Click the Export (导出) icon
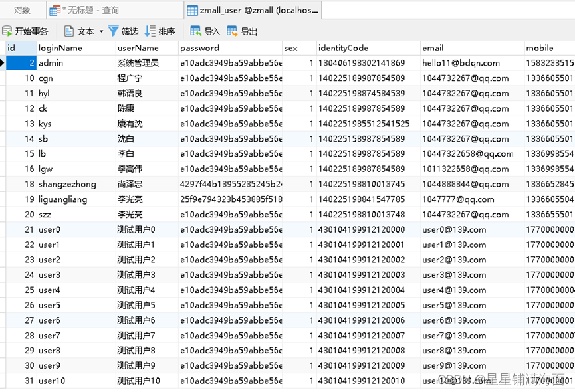Viewport: 575px width, 392px height. (232, 31)
